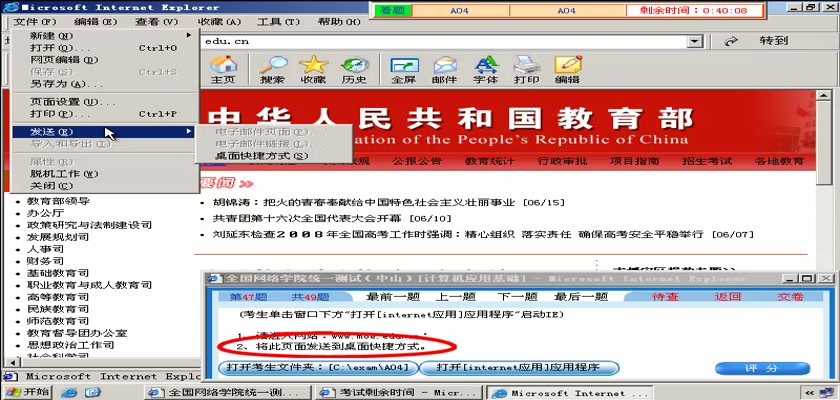This screenshot has height=400, width=840.
Task: Click 待查 tab in exam window
Action: (665, 297)
